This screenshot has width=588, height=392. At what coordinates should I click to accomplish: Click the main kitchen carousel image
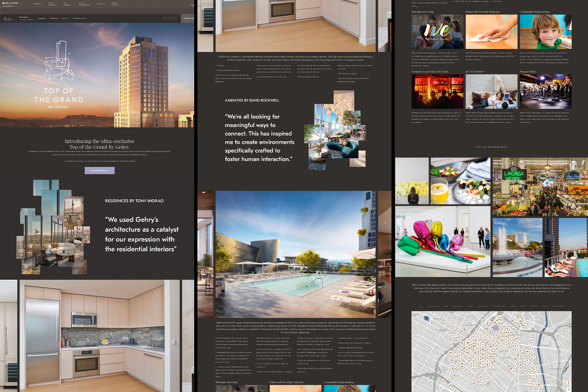(x=100, y=336)
